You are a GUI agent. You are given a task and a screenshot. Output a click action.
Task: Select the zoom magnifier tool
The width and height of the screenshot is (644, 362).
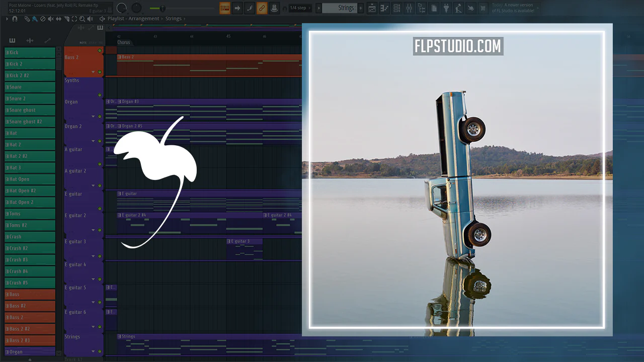point(82,19)
